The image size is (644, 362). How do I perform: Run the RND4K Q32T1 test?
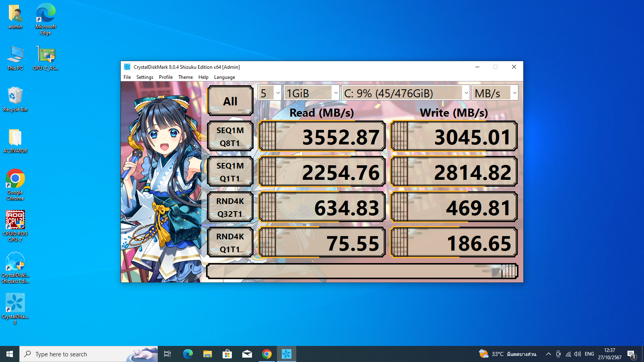point(230,207)
